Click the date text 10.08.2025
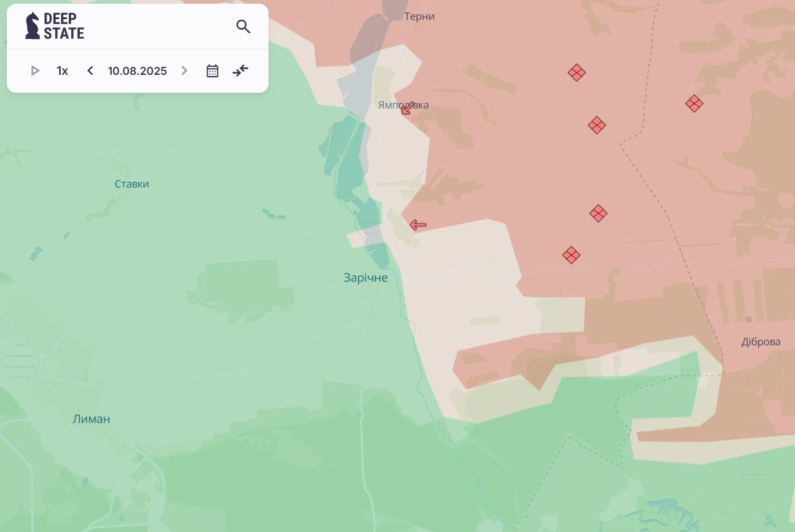795x532 pixels. (137, 71)
